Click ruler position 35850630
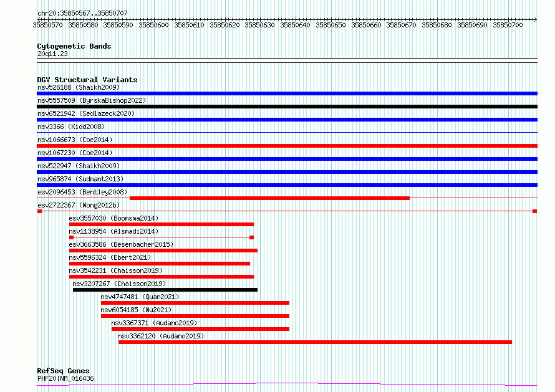 (260, 25)
